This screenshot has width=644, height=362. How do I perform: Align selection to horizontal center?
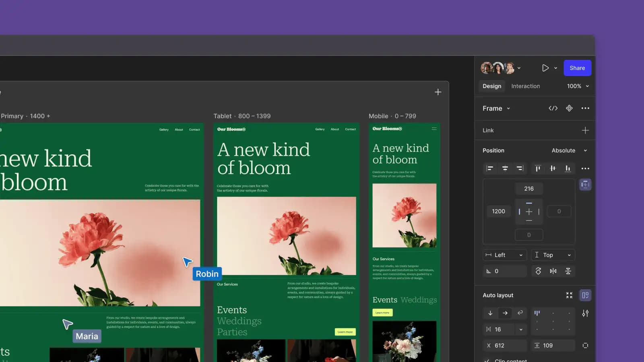pos(505,169)
